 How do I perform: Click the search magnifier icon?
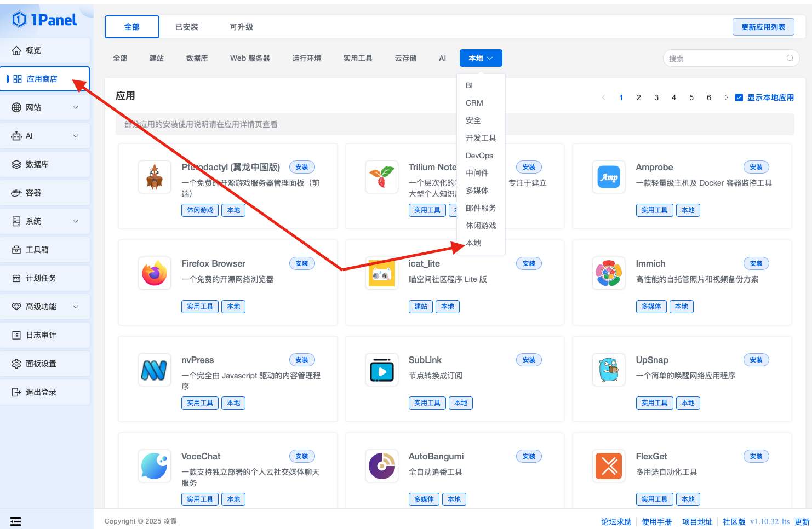pyautogui.click(x=790, y=58)
